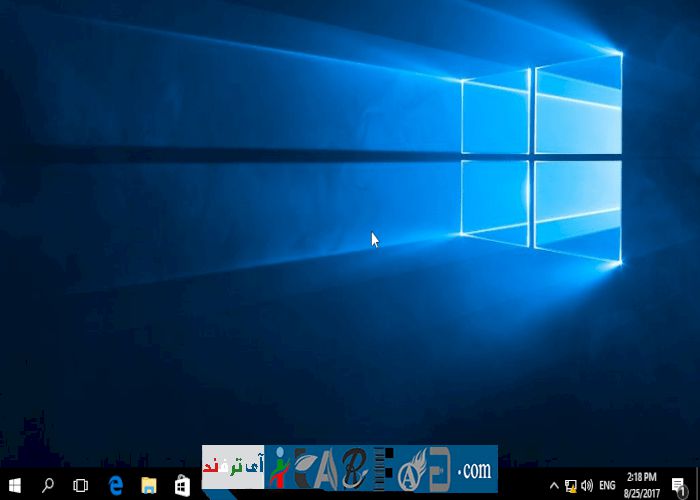This screenshot has height=500, width=700.
Task: Open Task View from the taskbar
Action: [81, 485]
